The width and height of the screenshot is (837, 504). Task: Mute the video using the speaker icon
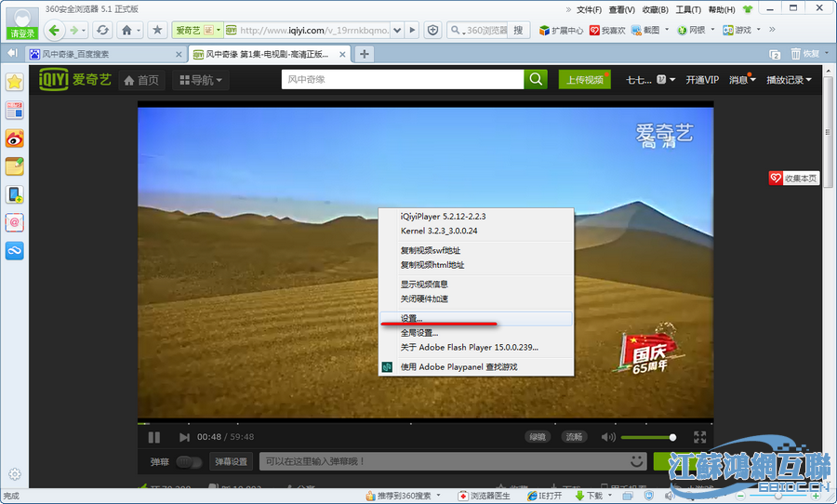coord(608,437)
